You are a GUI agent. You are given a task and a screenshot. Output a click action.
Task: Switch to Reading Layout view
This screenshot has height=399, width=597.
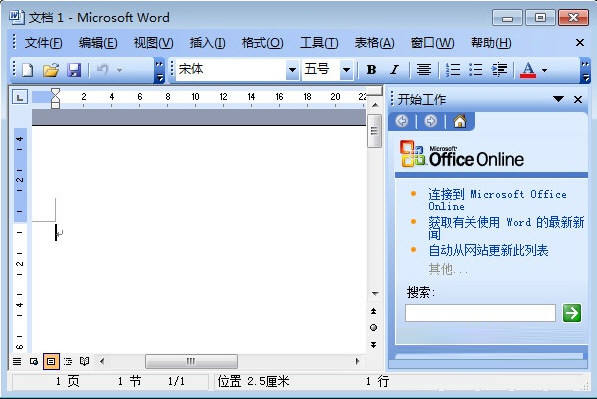pos(85,361)
